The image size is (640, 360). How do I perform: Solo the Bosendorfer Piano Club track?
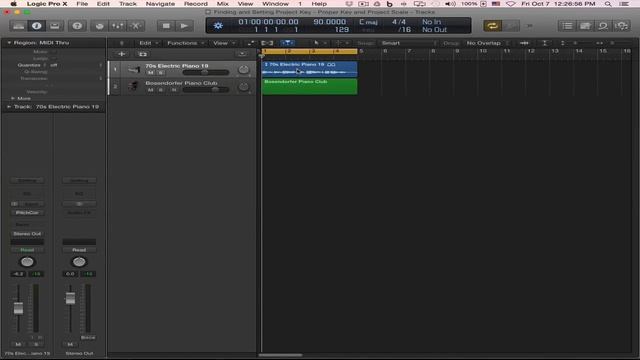[161, 90]
